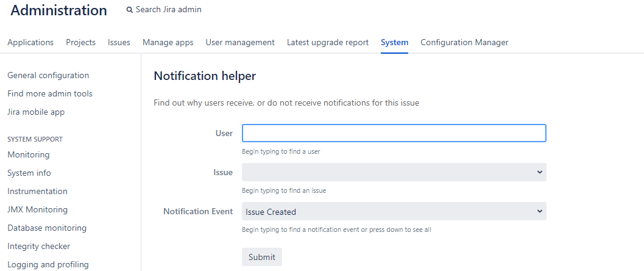The width and height of the screenshot is (644, 271).
Task: Open the Projects tab
Action: tap(80, 42)
